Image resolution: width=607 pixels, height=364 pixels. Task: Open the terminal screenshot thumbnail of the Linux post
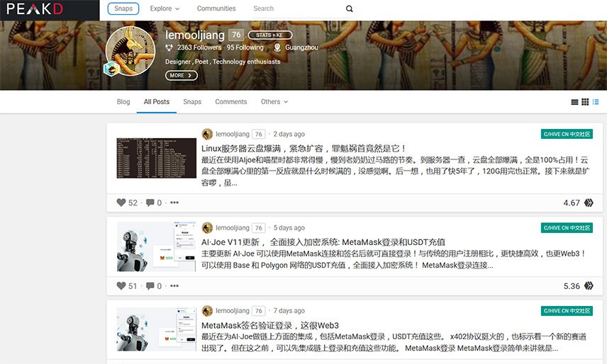pyautogui.click(x=157, y=158)
